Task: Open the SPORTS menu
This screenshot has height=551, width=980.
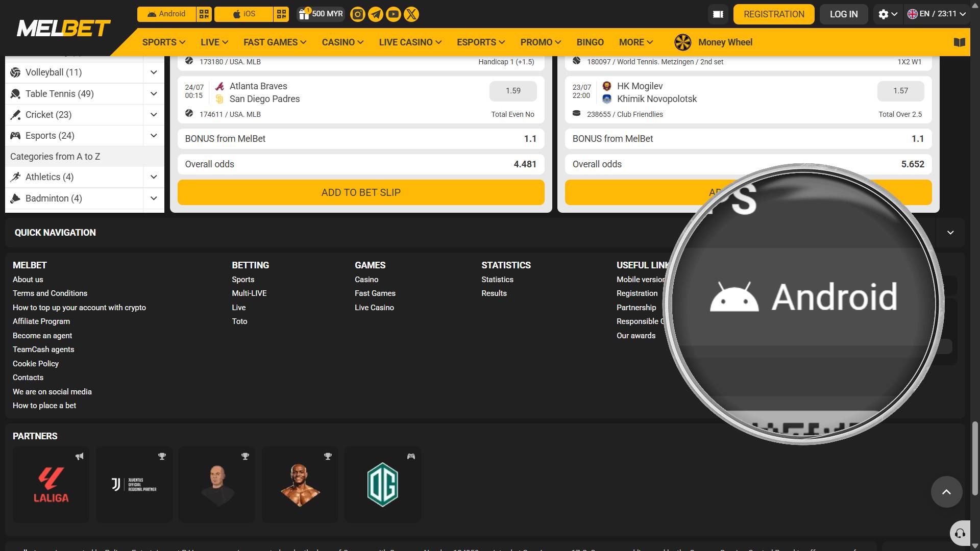Action: (x=163, y=42)
